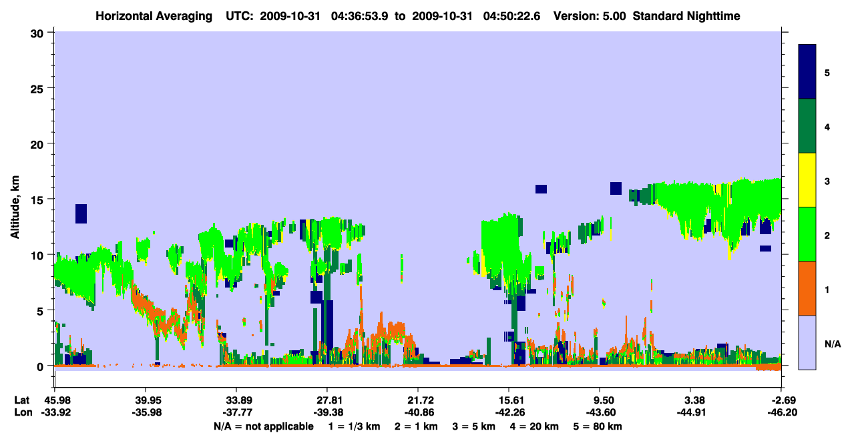
Task: Click the y-axis tick label 25
Action: click(x=39, y=88)
